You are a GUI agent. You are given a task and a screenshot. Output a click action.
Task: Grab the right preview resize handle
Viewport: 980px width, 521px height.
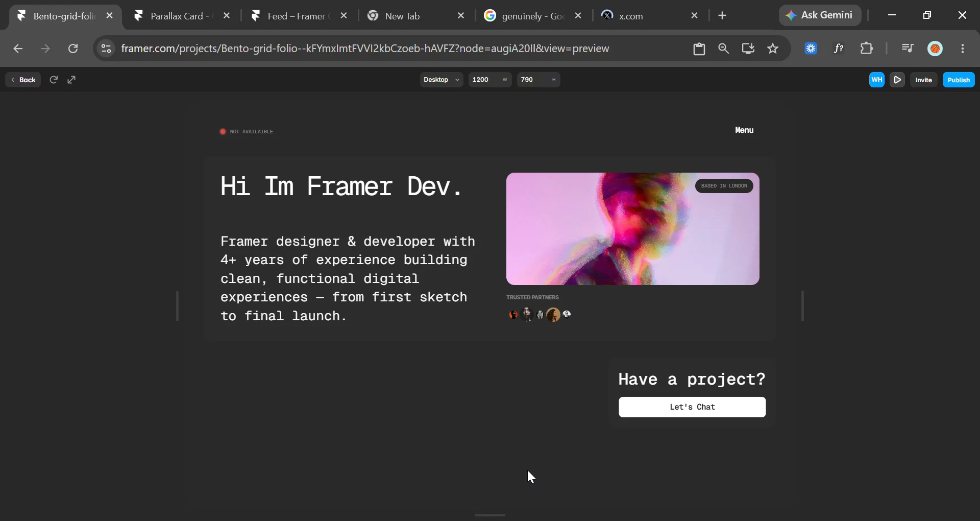pyautogui.click(x=802, y=306)
